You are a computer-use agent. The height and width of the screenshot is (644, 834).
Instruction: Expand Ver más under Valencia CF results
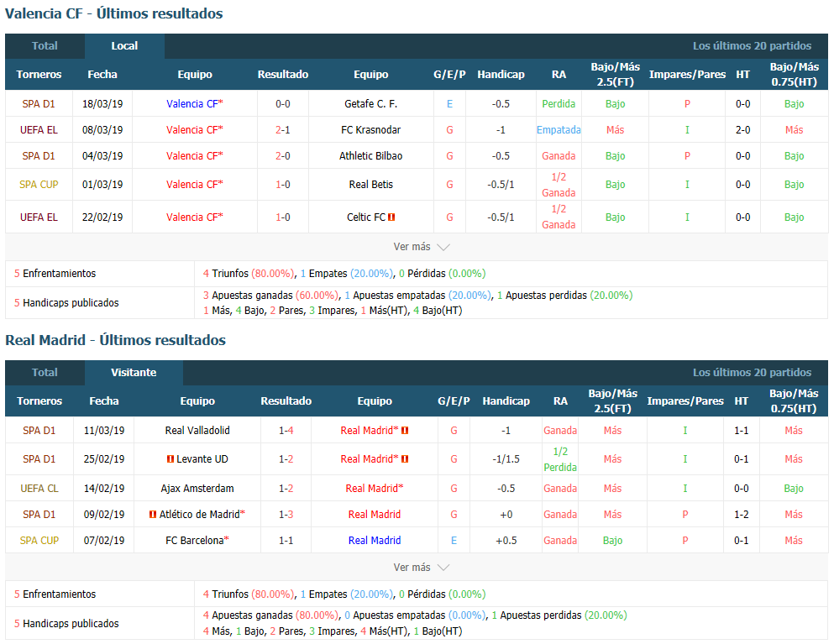pyautogui.click(x=422, y=247)
